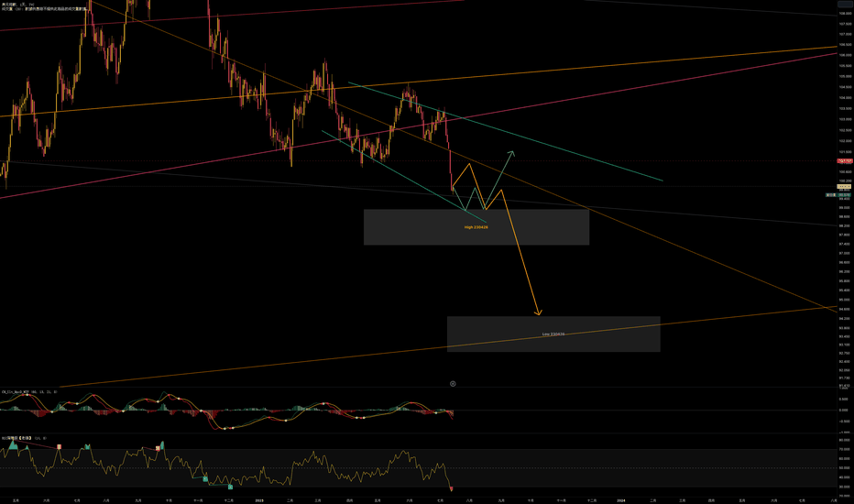Click the red oversold marker at RSI line end
The image size is (854, 504).
[x=452, y=488]
